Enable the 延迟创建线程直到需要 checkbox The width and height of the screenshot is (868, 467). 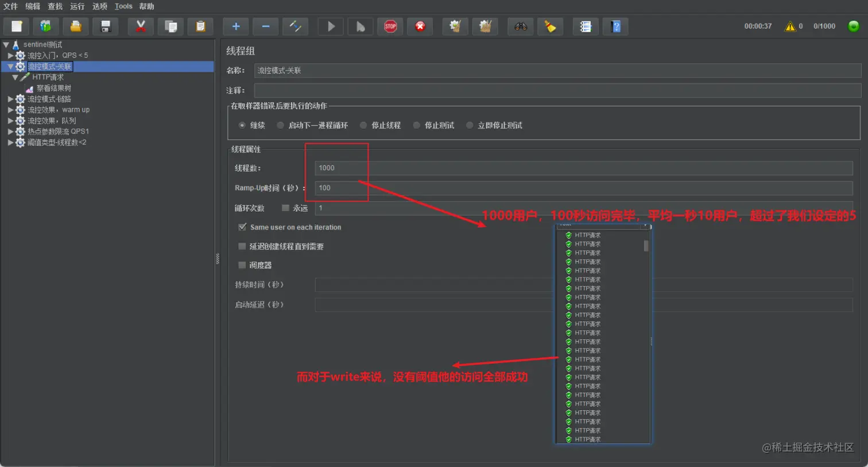tap(242, 246)
